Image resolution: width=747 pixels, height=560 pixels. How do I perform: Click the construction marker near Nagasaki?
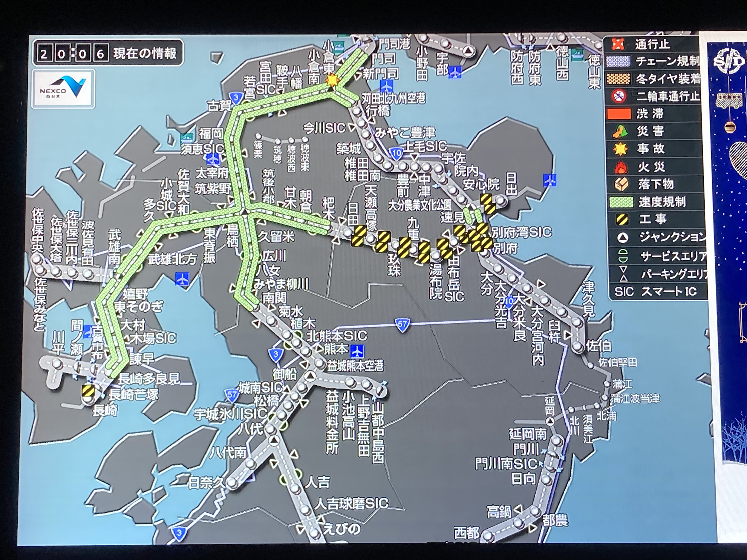[x=88, y=391]
